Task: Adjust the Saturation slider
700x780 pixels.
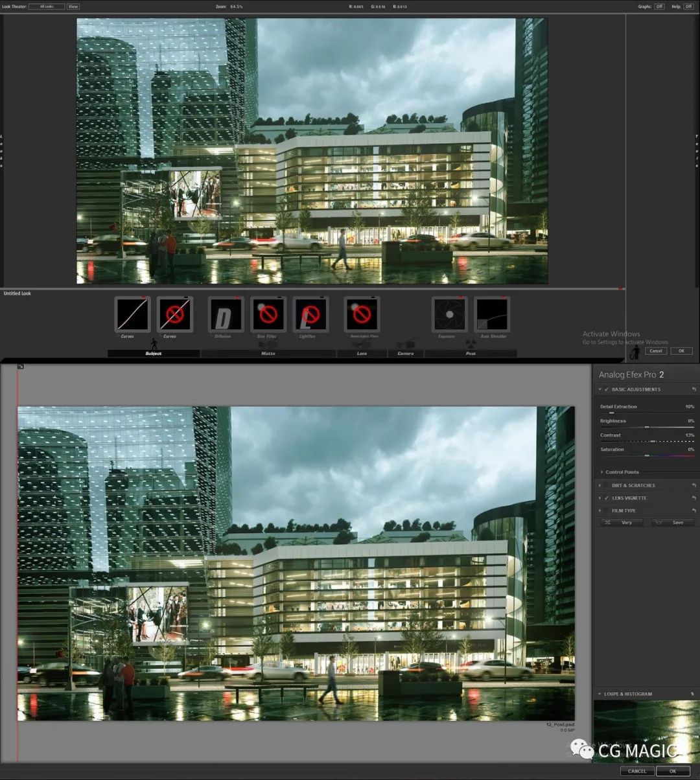Action: [x=647, y=455]
